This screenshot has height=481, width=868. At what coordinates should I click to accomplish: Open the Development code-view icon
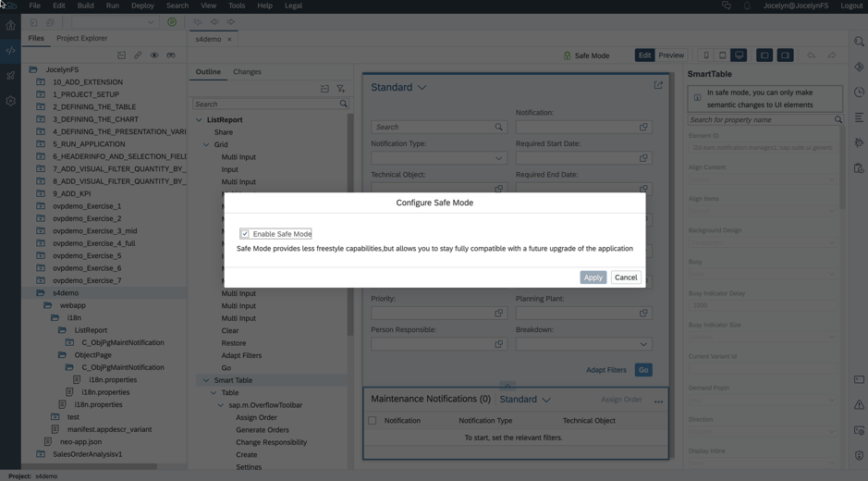(x=10, y=51)
